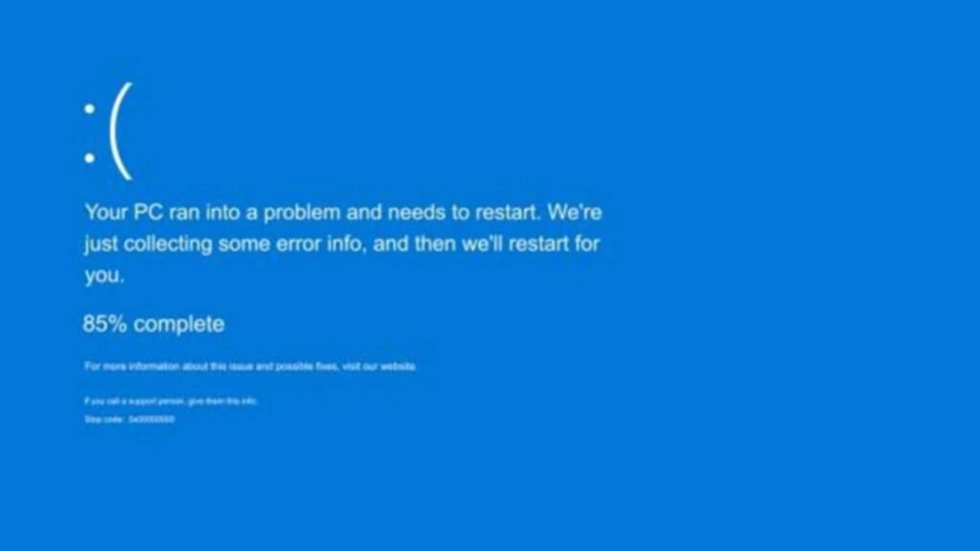980x551 pixels.
Task: Click 'possible fixes' in the information line
Action: (x=306, y=366)
